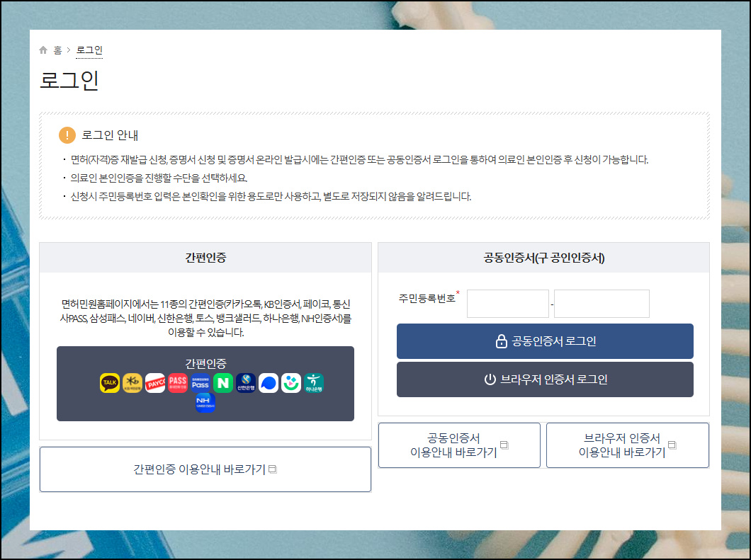Click the notice line starting 면허(자격)증 재발급 신청
Viewport: 751px width, 560px height.
coord(359,160)
